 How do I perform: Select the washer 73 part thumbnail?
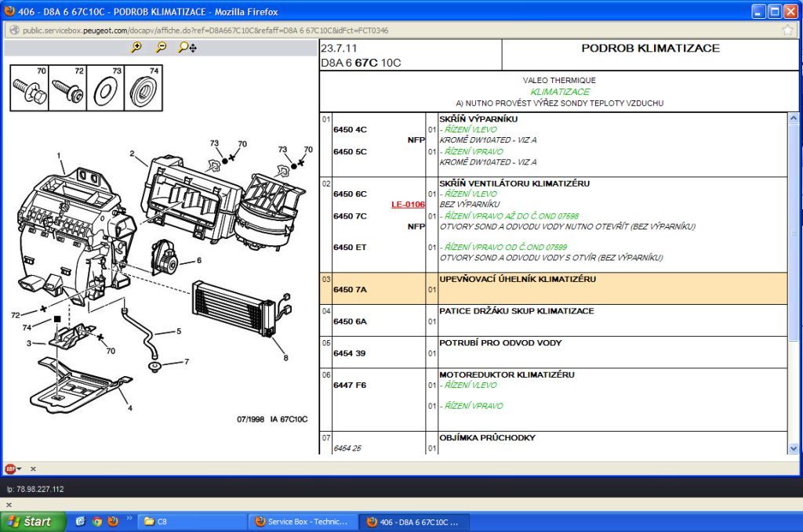(x=106, y=88)
